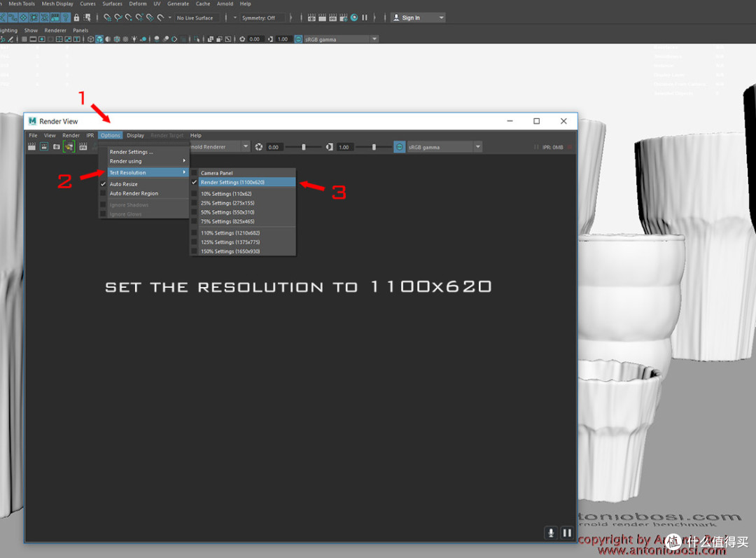Click the IPR render icon in main toolbar

[332, 18]
